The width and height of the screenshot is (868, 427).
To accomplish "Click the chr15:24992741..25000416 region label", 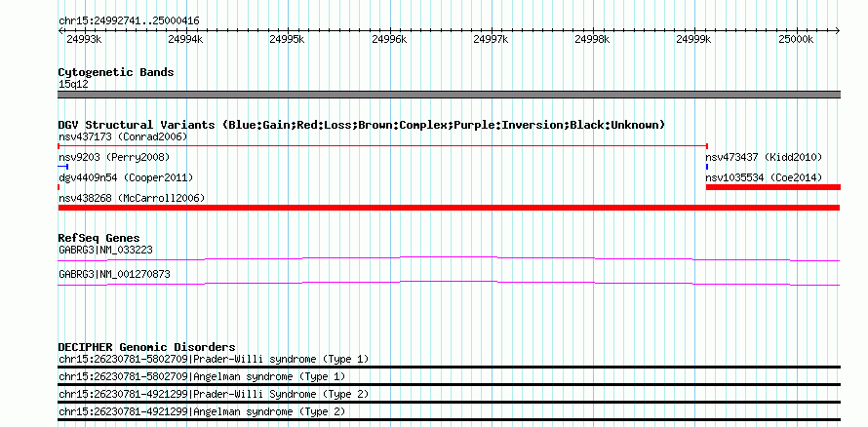I will pos(129,21).
